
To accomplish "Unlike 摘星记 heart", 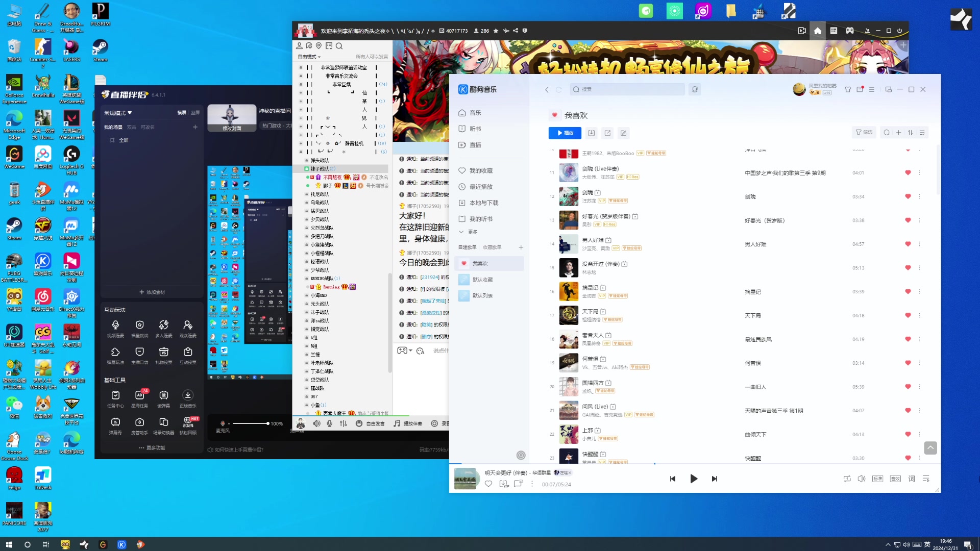I will point(908,291).
